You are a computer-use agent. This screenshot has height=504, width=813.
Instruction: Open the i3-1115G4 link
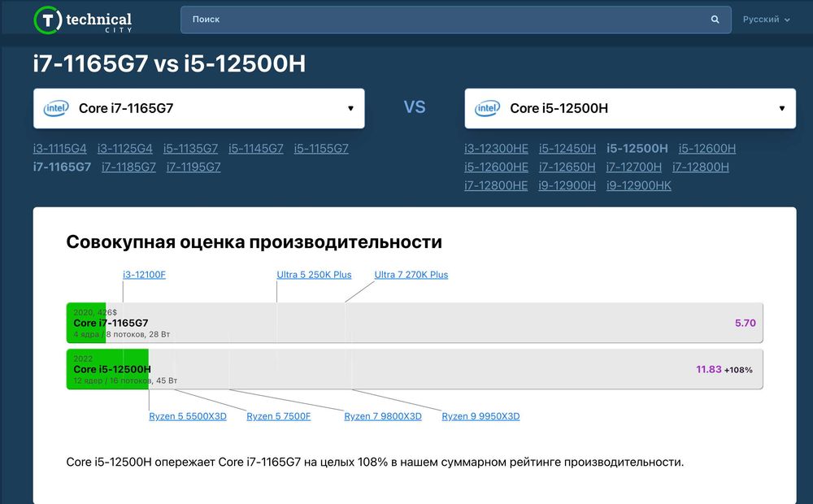coord(60,148)
